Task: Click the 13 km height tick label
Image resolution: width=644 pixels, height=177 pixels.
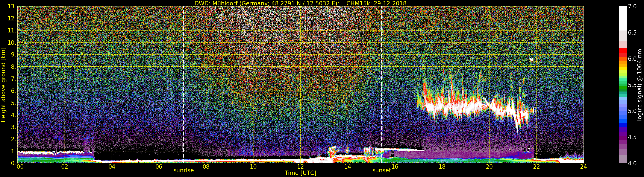Action: coord(12,6)
